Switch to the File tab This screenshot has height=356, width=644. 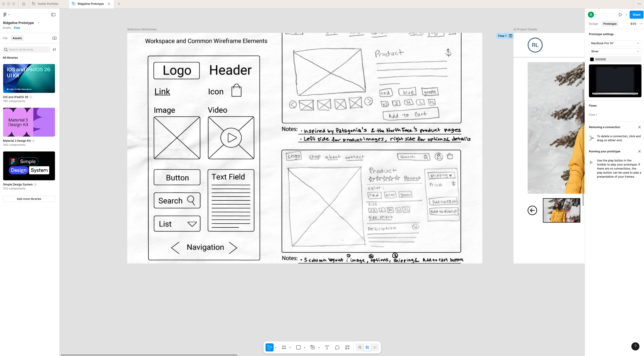5,38
